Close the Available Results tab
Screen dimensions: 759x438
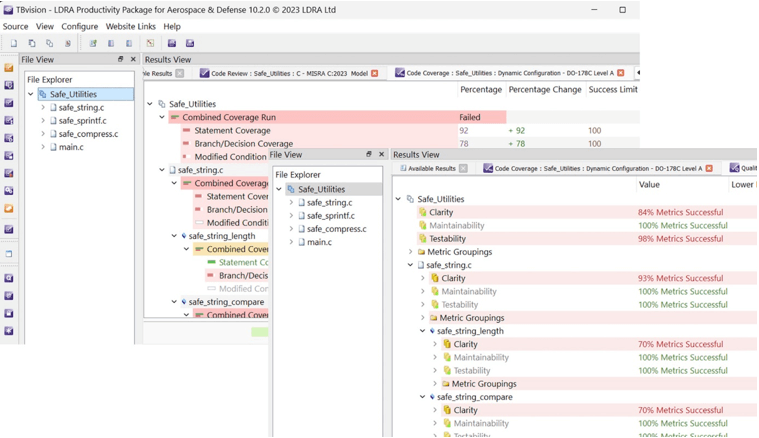point(463,168)
